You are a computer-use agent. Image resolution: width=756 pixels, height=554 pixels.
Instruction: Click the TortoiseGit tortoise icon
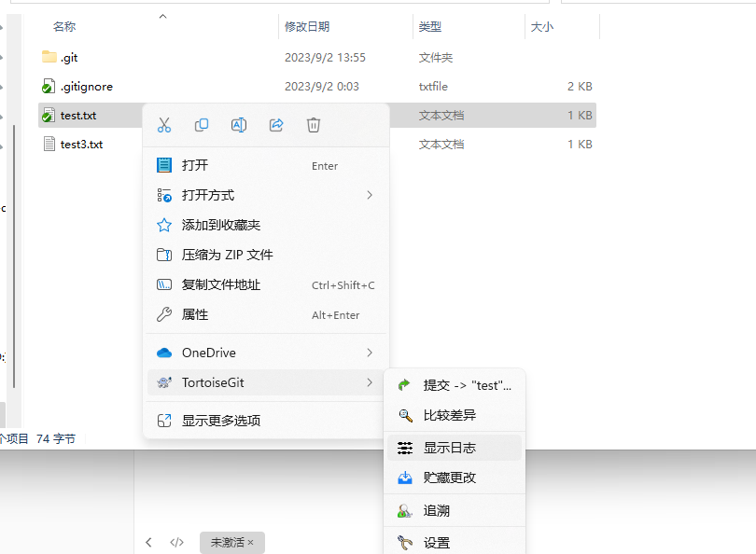pos(164,382)
